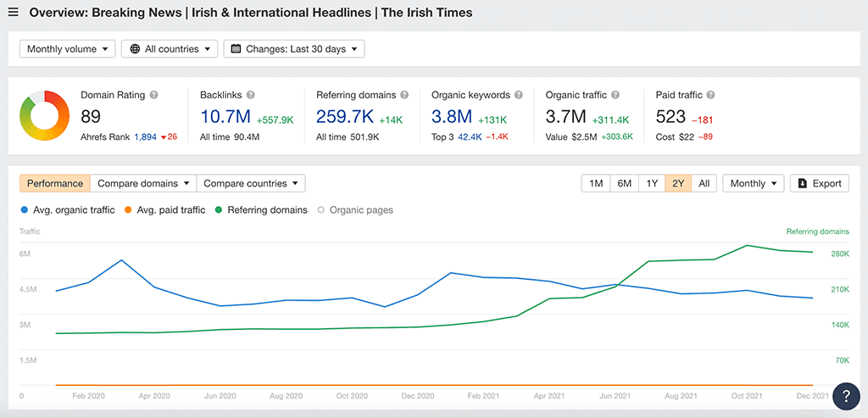Select the 2Y time range
This screenshot has height=418, width=868.
(x=678, y=183)
